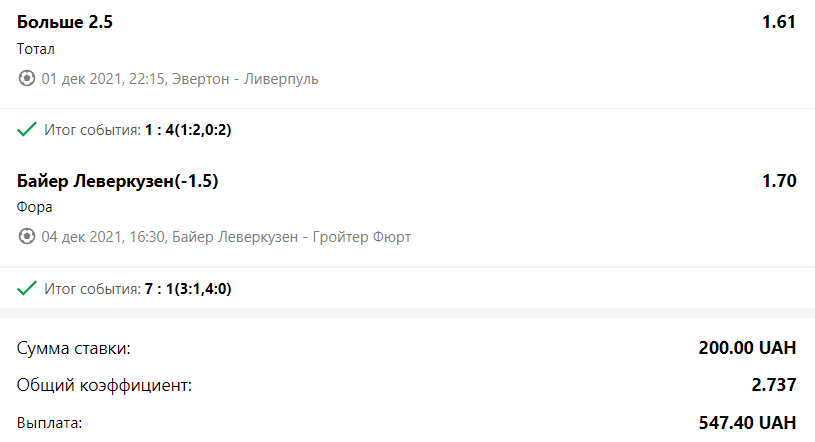Click the event result 7 : 1(3:1,4:0)
This screenshot has width=815, height=442.
tap(188, 289)
